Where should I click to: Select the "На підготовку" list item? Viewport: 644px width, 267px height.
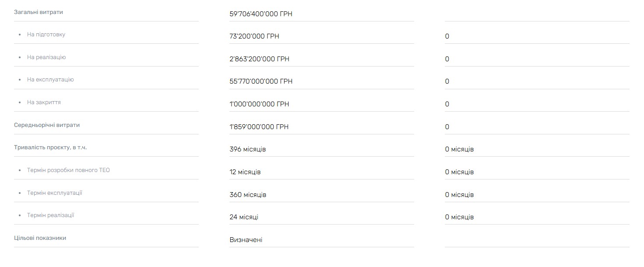[46, 35]
